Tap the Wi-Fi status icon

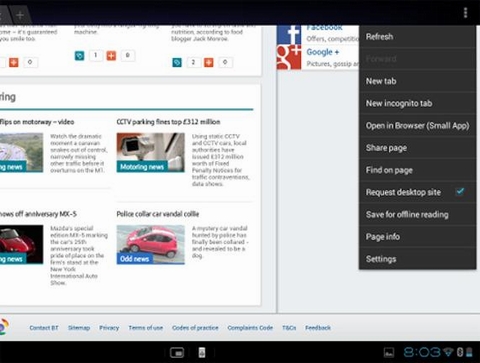point(448,352)
